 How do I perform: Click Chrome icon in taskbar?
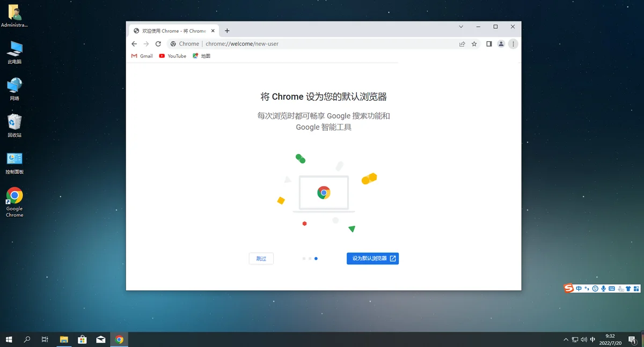(x=119, y=339)
